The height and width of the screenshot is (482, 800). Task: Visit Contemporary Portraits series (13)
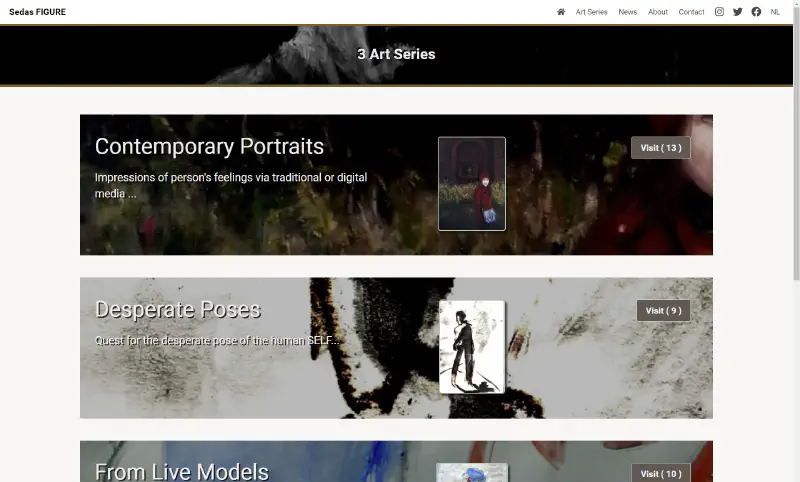[661, 148]
